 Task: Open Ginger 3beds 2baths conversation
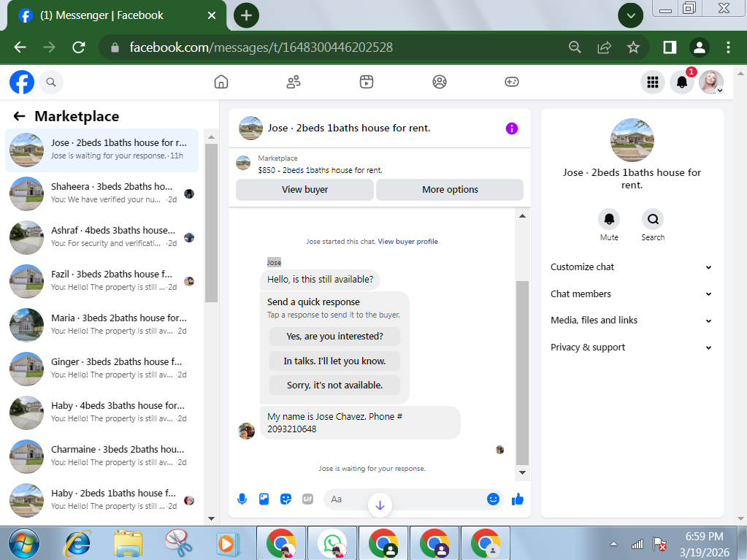coord(102,369)
